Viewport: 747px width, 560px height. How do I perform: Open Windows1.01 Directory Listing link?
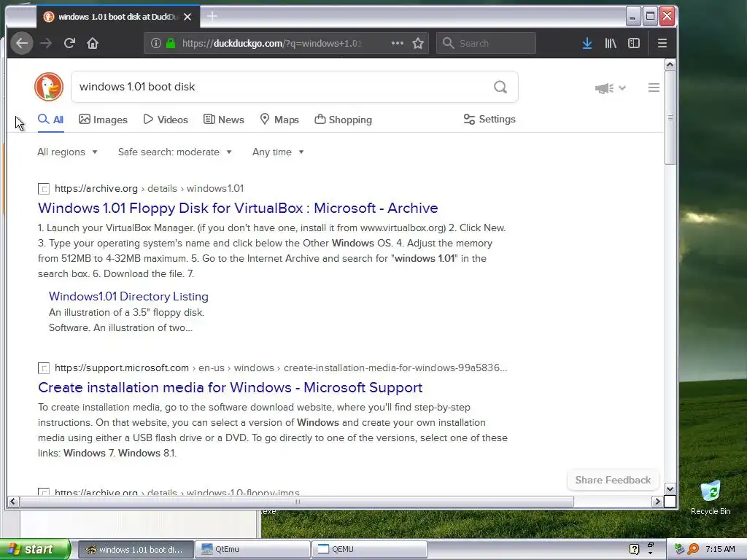[128, 296]
